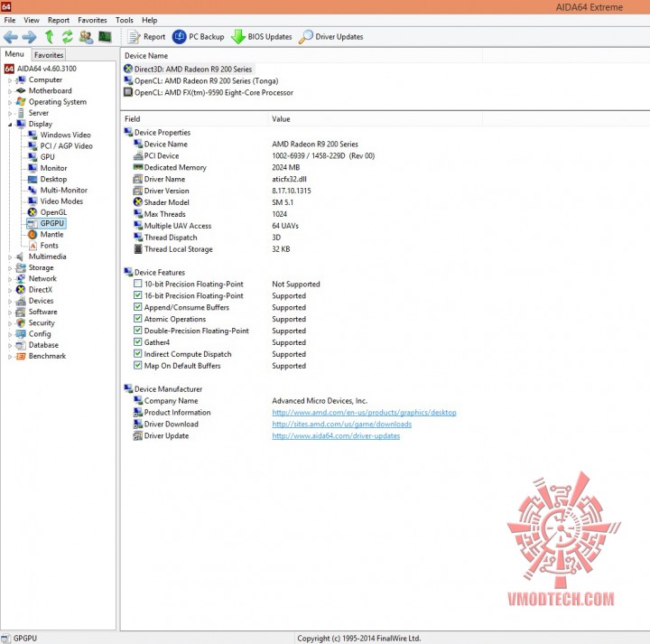Expand the Multimedia tree node
The image size is (650, 644).
point(10,257)
